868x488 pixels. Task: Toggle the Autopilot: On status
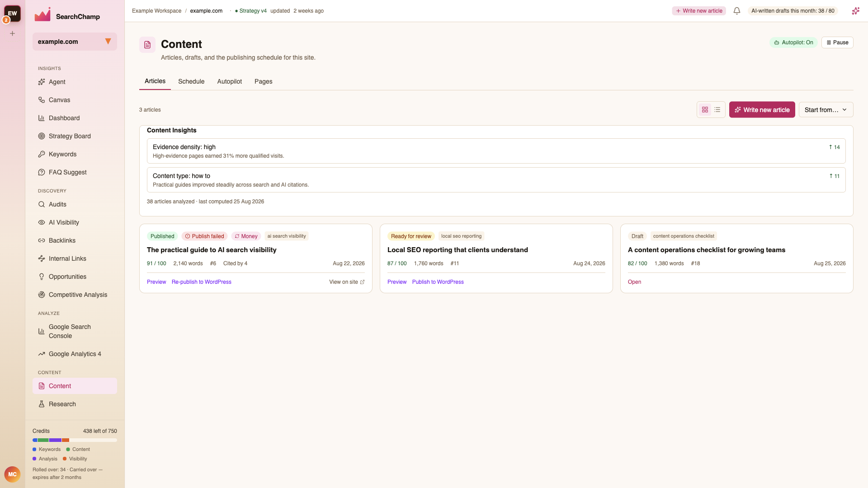coord(793,42)
